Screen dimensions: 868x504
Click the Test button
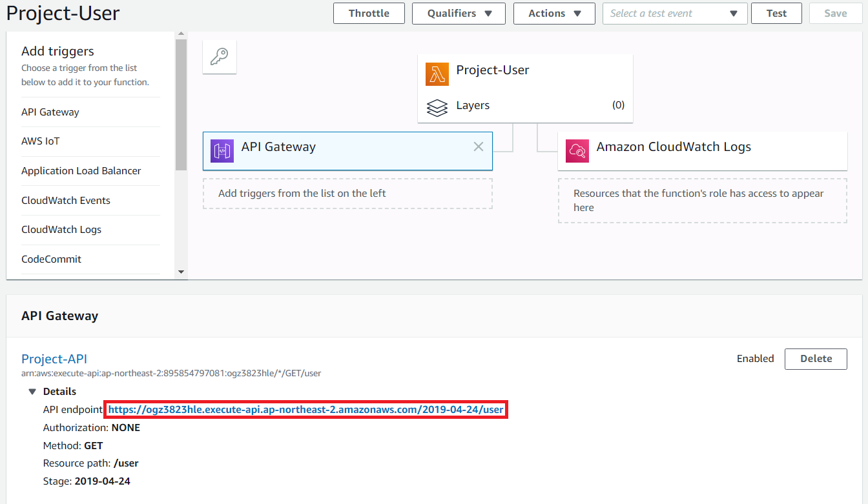click(777, 14)
